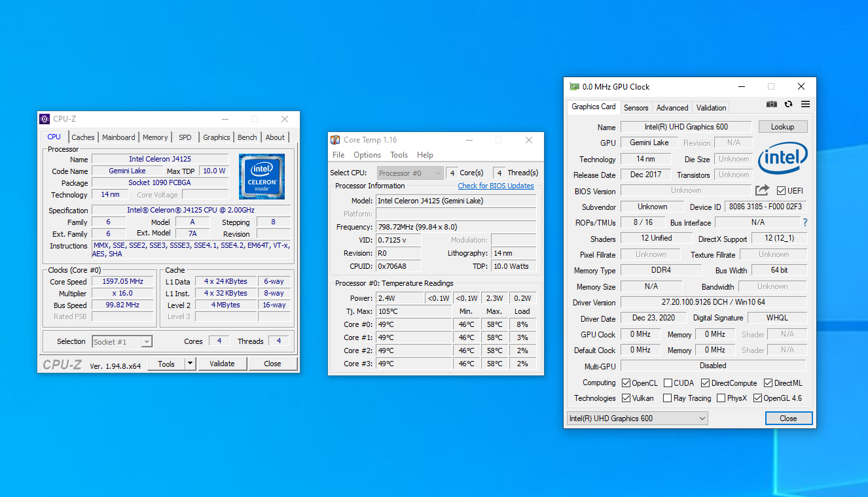Open the Advanced tab in GPU-Z
868x497 pixels.
pos(672,108)
